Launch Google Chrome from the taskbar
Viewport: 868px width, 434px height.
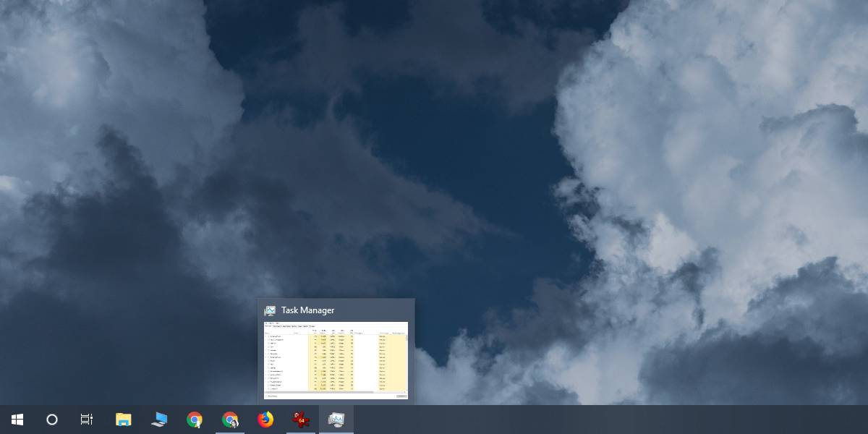pyautogui.click(x=194, y=420)
